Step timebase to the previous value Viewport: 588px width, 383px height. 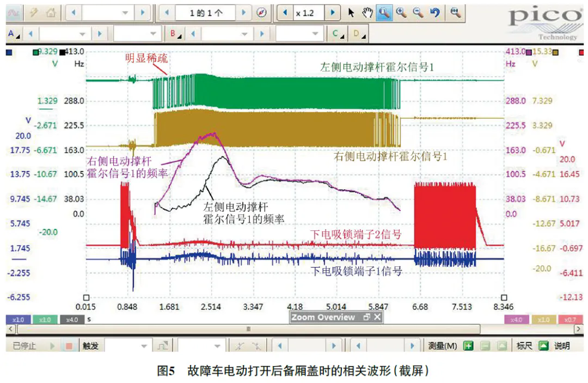click(73, 13)
